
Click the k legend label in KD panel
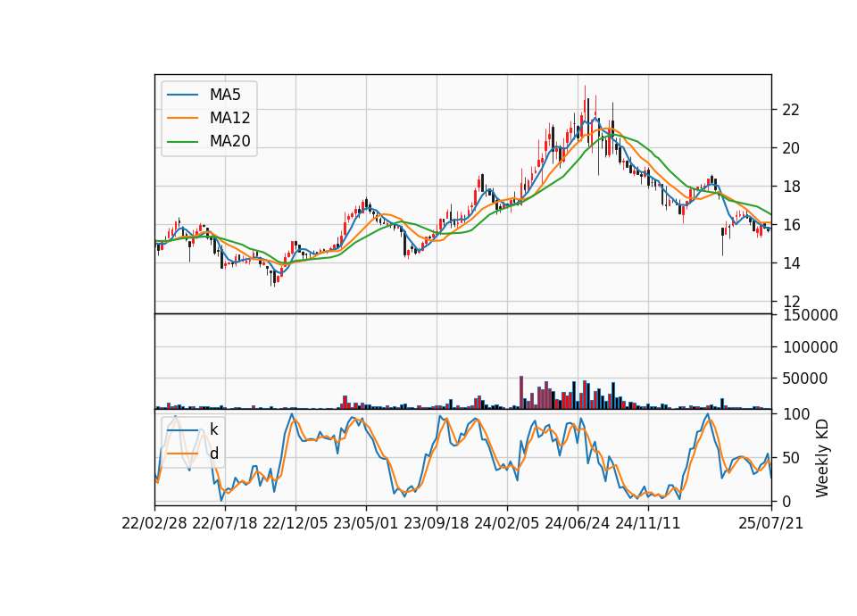click(213, 429)
